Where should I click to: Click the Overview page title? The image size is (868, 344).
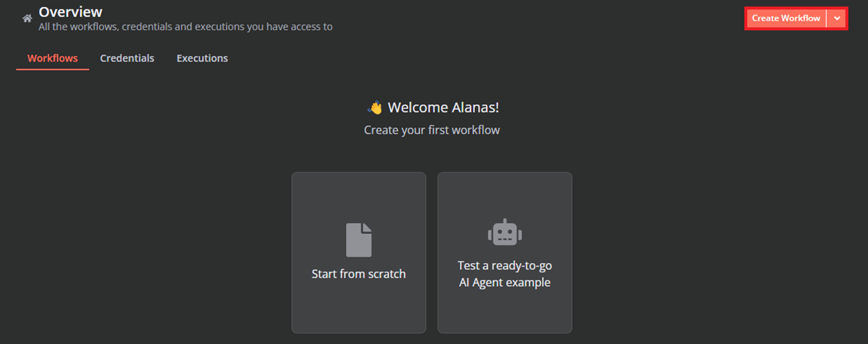70,11
